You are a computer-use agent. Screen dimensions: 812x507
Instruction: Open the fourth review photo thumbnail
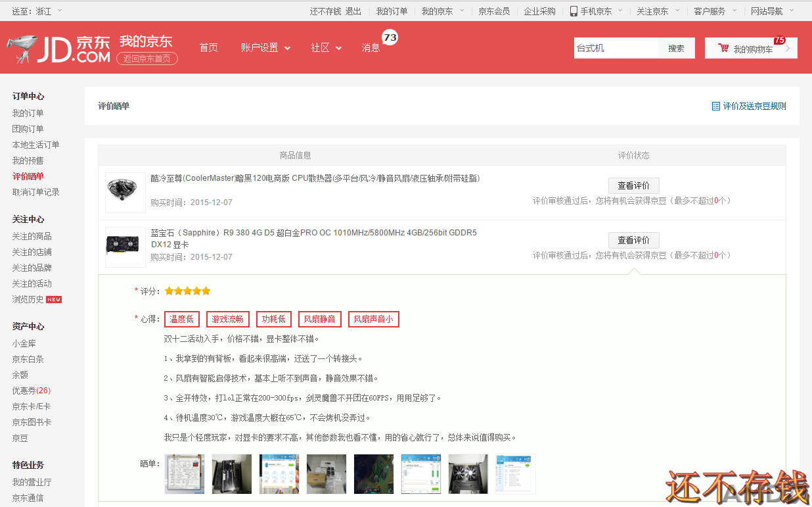327,474
